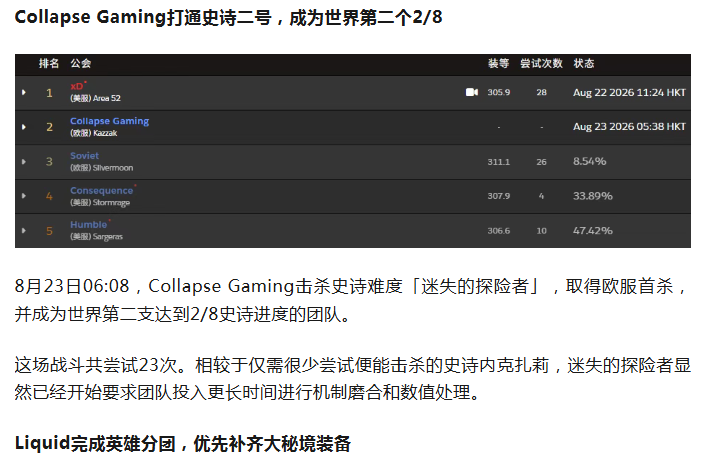Open the video camera icon for xD

(471, 92)
